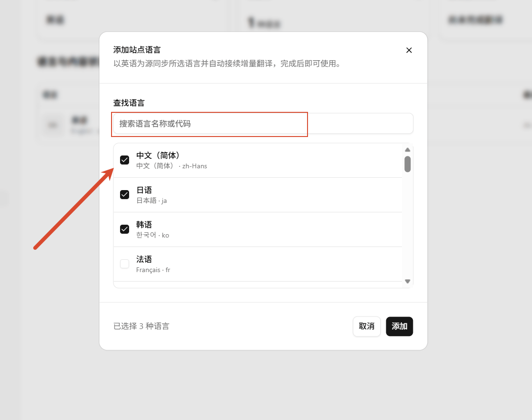
Task: Click the 查找语言 label
Action: pos(129,103)
